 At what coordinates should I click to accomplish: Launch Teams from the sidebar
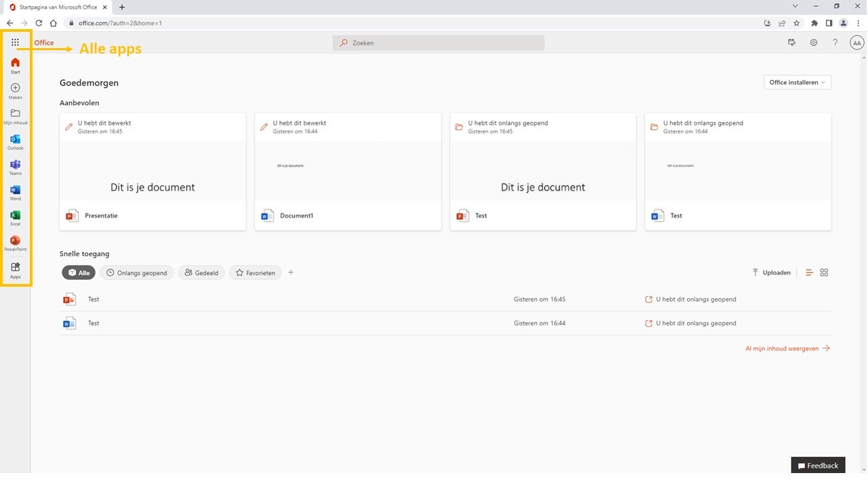click(x=15, y=167)
